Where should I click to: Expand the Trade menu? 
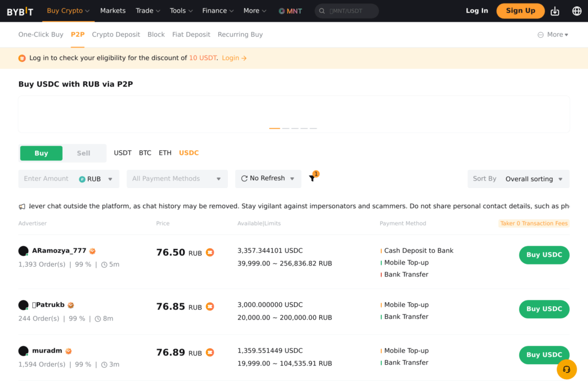pos(148,11)
